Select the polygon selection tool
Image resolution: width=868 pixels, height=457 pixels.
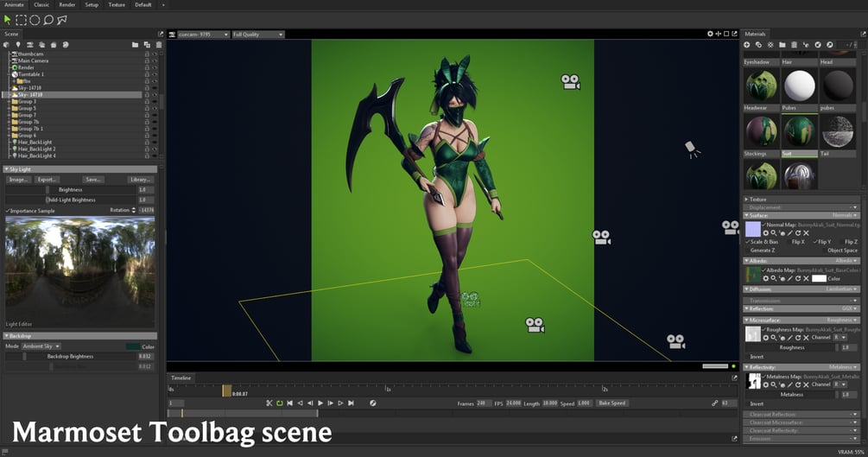coord(62,20)
